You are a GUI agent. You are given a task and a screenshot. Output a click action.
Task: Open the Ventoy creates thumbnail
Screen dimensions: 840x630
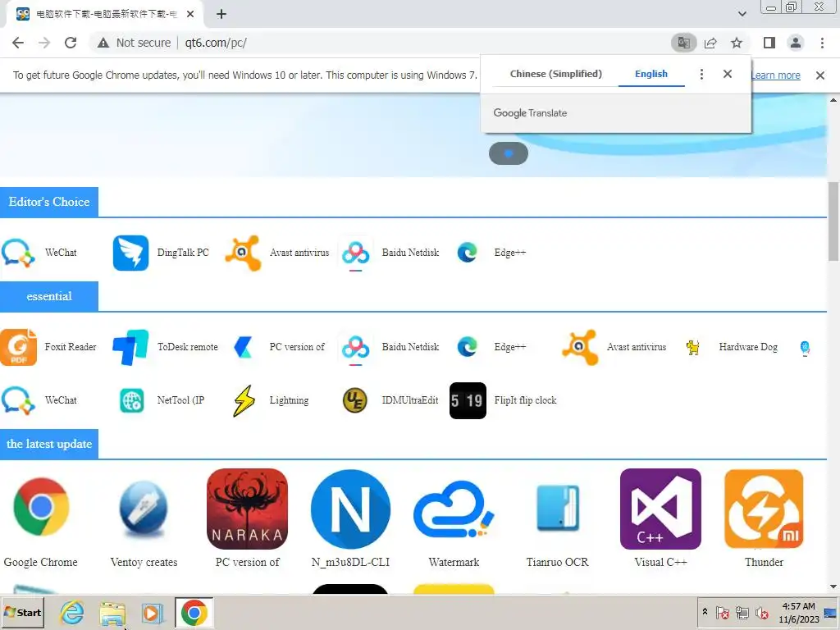pos(144,509)
